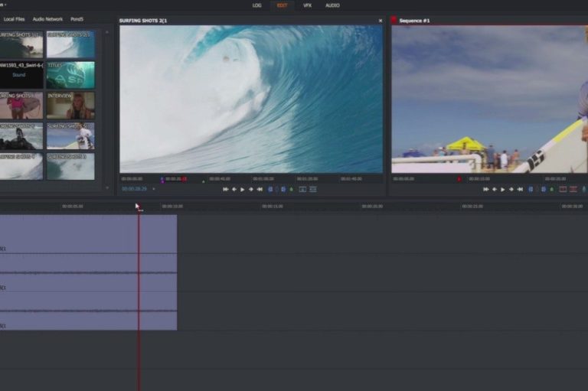588x391 pixels.
Task: Open the Local Files tab
Action: click(x=15, y=19)
